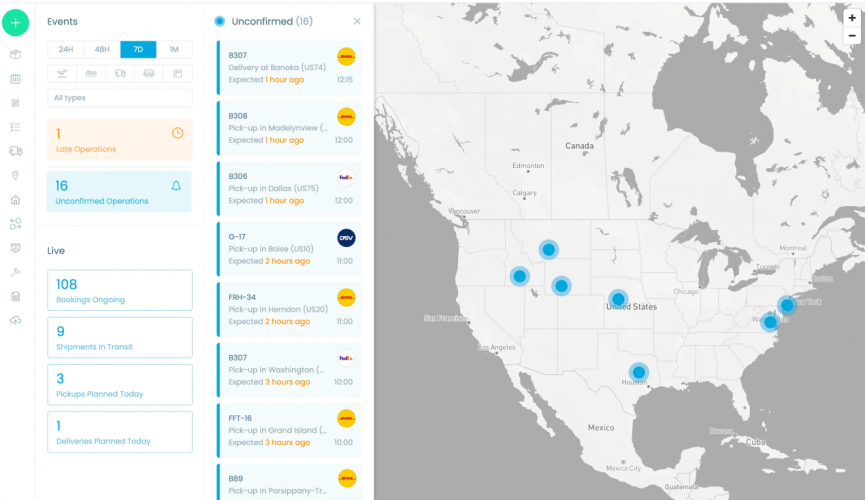Open the transfer arrows sidebar icon
Viewport: 865px width, 500px height.
[x=15, y=224]
